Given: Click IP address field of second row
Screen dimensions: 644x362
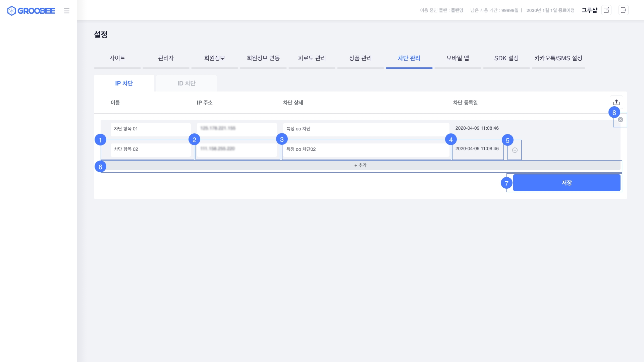Looking at the screenshot, I should tap(237, 149).
